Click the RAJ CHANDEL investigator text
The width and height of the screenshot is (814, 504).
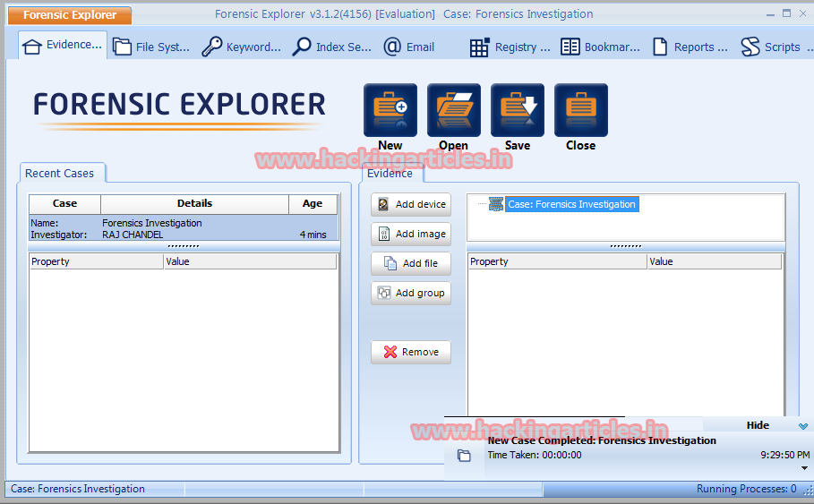[x=133, y=235]
